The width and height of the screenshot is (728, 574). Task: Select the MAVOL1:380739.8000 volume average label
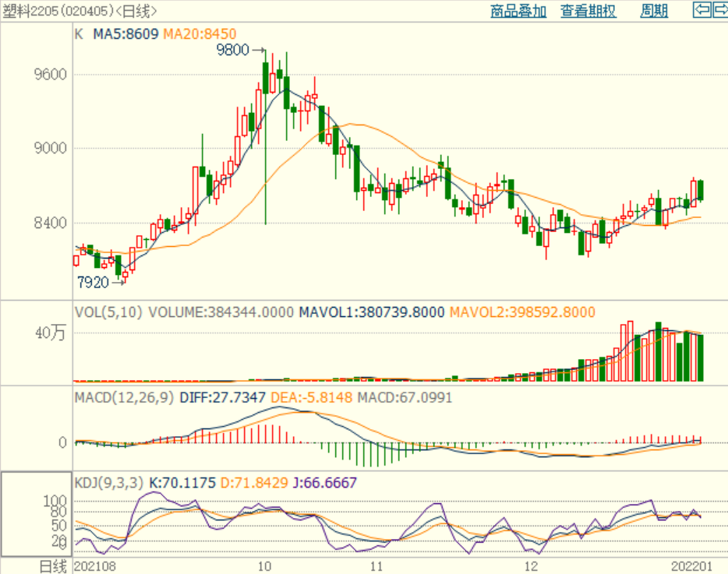click(372, 312)
